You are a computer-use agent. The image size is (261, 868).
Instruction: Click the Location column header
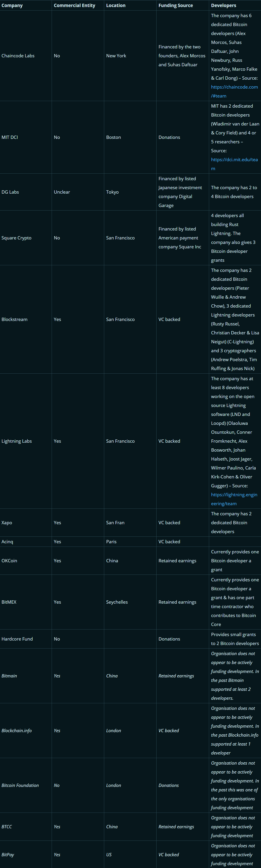click(x=116, y=5)
